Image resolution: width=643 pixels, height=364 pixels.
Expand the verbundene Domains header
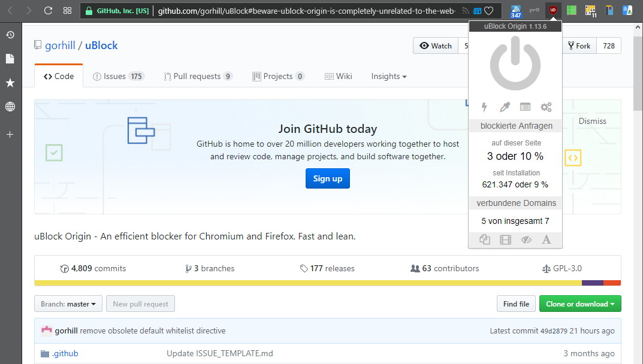tap(515, 203)
